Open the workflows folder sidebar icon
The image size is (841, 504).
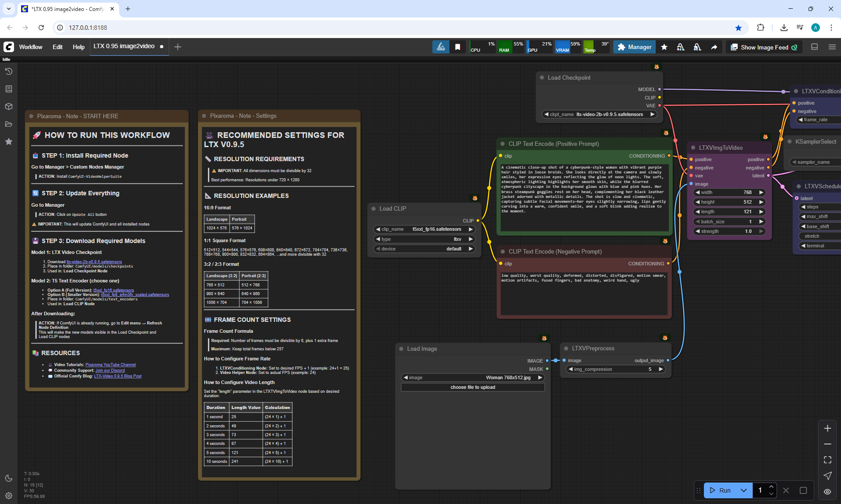pyautogui.click(x=8, y=124)
